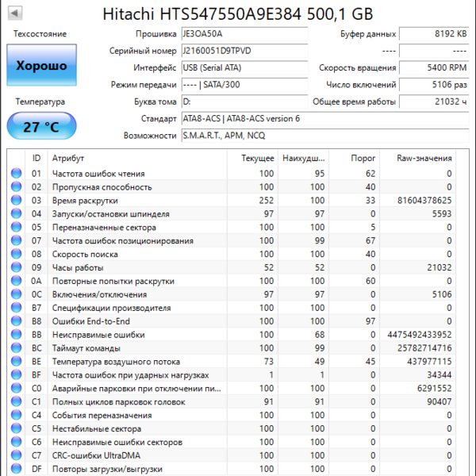Select attribute Переназначенные сектора
The width and height of the screenshot is (476, 476).
point(104,228)
